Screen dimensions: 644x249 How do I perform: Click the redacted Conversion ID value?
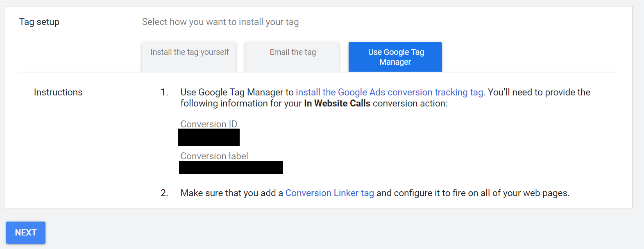tap(209, 138)
